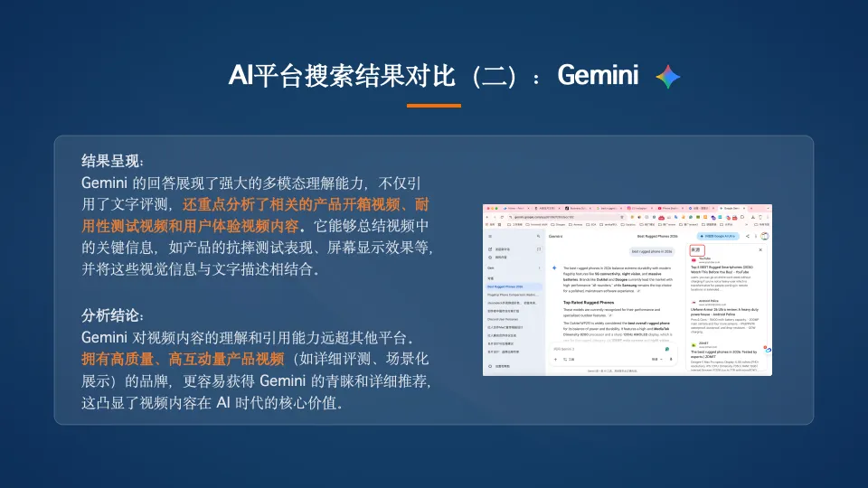Click the upgrade to Google AI button
868x488 pixels.
pos(718,236)
